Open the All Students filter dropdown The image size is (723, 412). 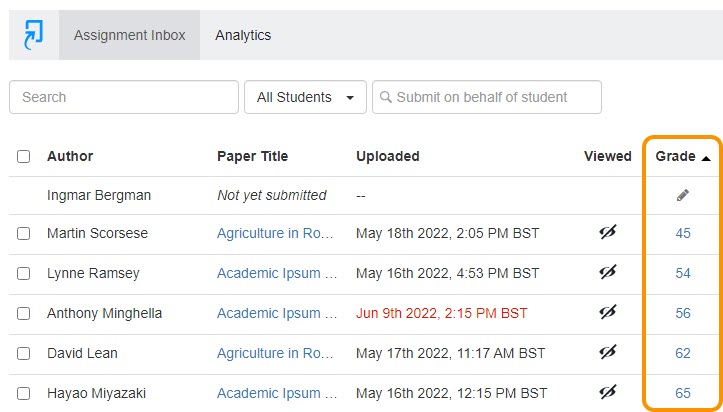pos(305,97)
